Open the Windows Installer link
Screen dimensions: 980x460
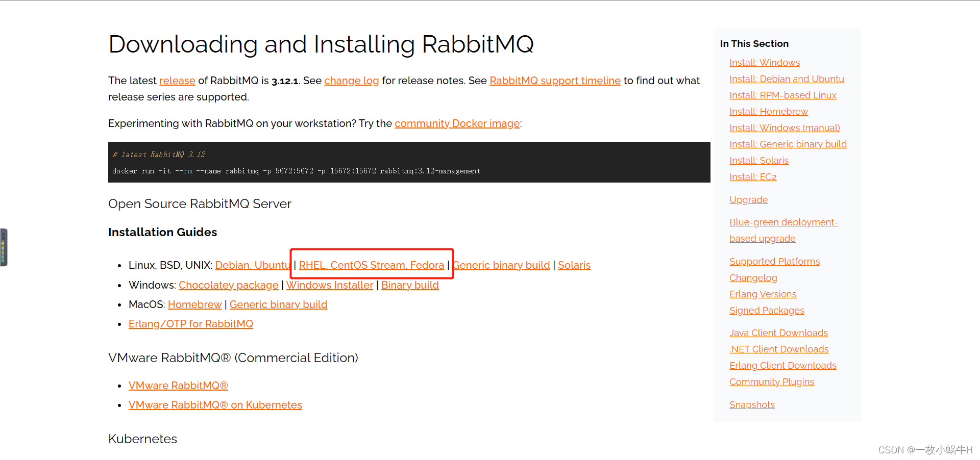coord(330,285)
